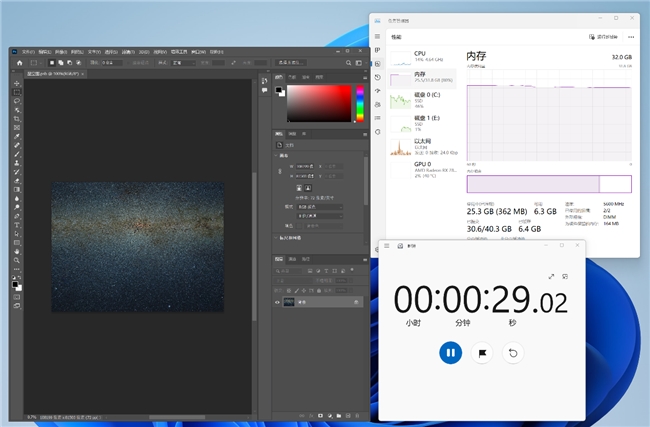This screenshot has height=427, width=650.
Task: Choose New selection mode in options bar
Action: pos(52,63)
